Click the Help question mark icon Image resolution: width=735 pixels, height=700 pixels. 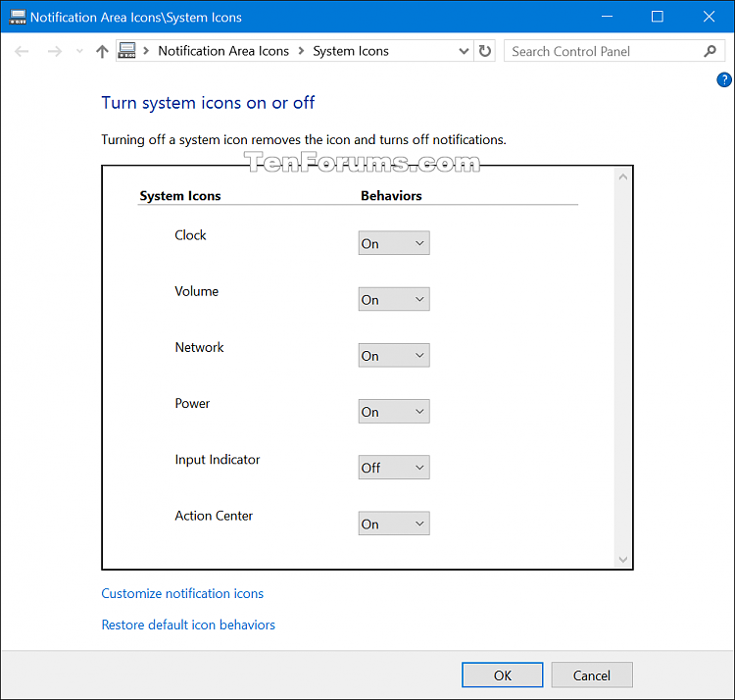[724, 79]
